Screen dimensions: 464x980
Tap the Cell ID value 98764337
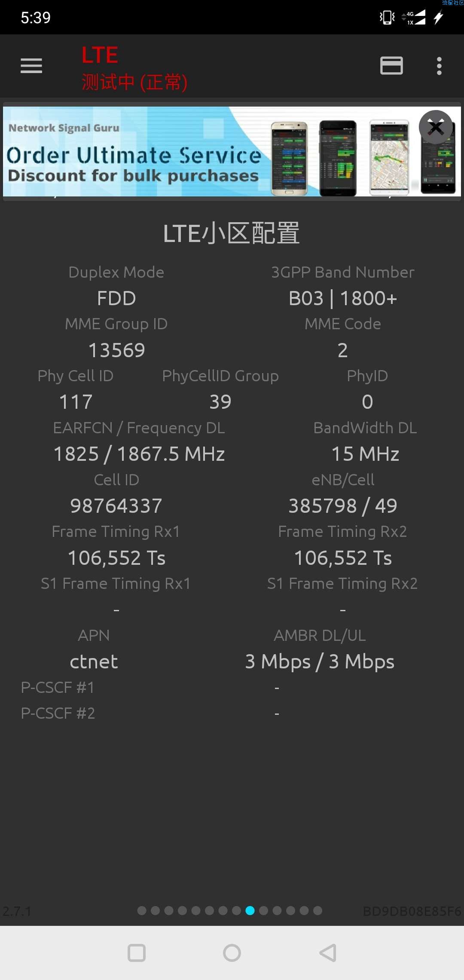click(x=116, y=506)
